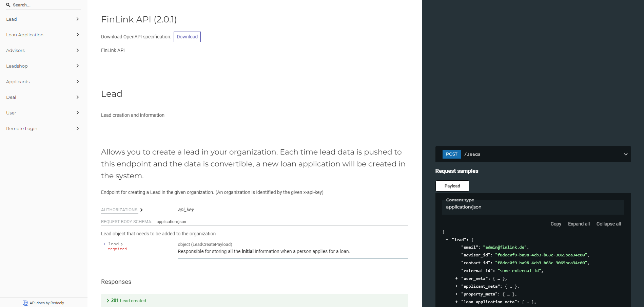
Task: Expand the "loan_application_meta" JSON node
Action: click(456, 302)
